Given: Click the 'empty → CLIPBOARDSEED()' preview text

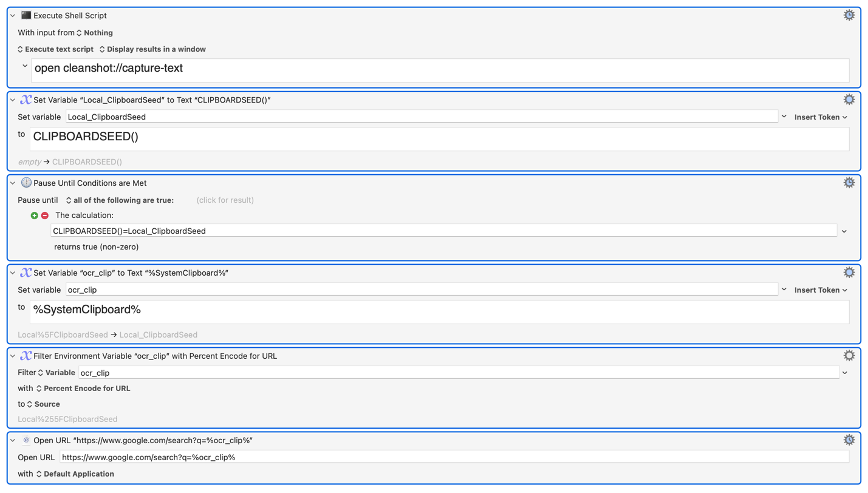Looking at the screenshot, I should [x=70, y=162].
